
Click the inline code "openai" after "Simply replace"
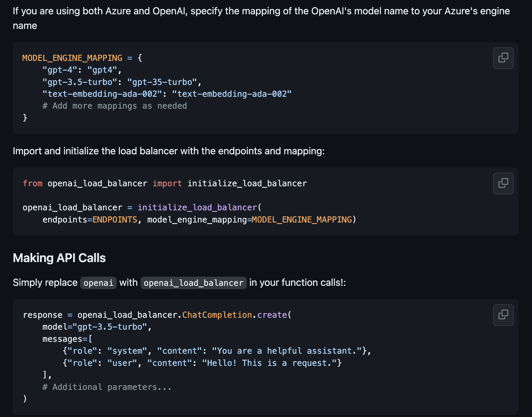point(98,283)
